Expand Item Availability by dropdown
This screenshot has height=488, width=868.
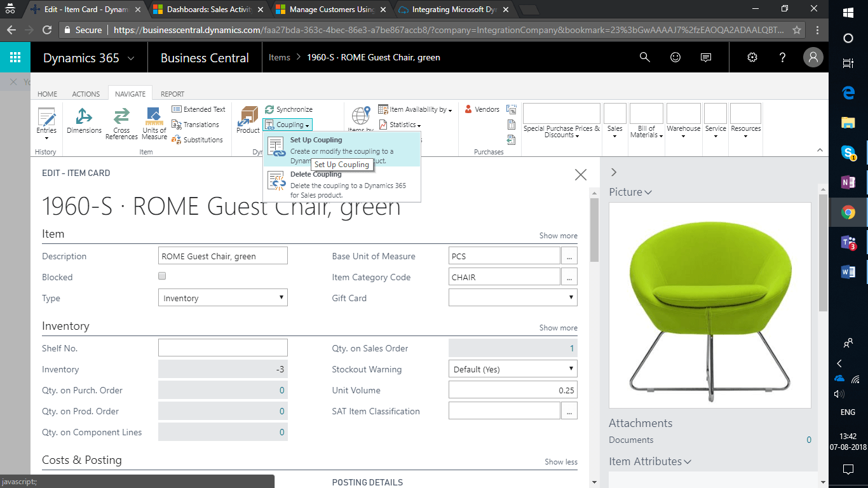tap(416, 109)
